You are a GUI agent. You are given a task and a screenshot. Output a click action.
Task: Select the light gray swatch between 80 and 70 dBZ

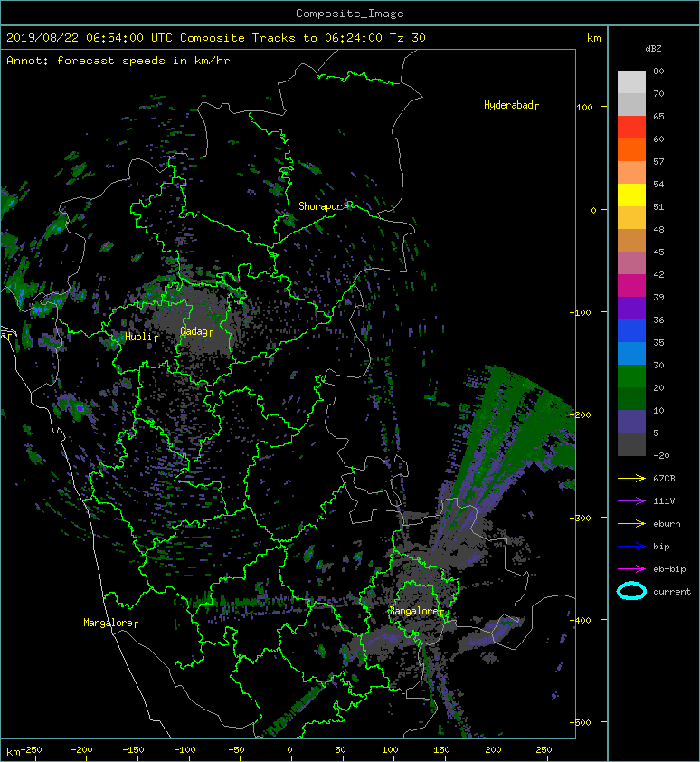[x=631, y=82]
